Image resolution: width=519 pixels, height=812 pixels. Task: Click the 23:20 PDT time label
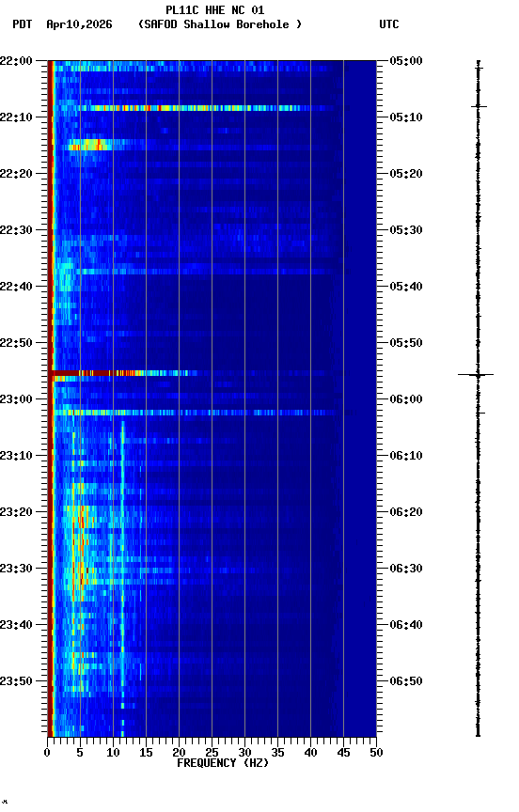pyautogui.click(x=17, y=512)
